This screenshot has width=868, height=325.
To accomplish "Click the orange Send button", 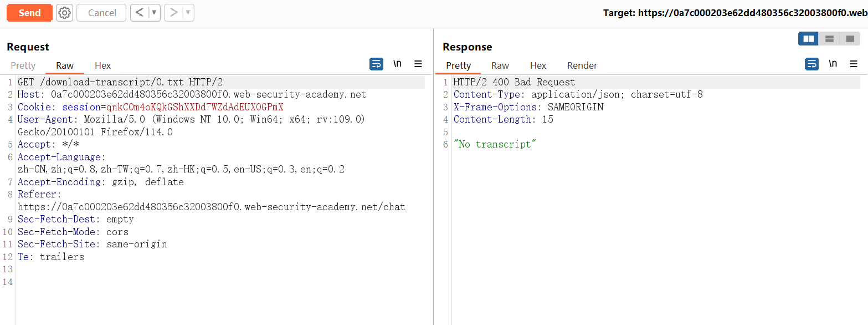I will click(x=29, y=13).
